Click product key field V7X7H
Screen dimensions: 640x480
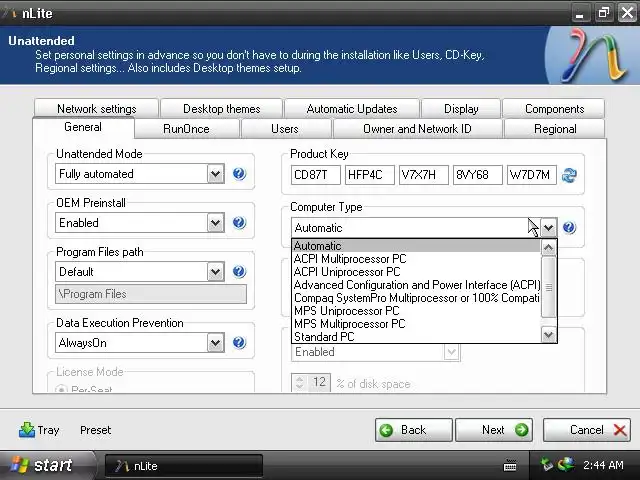(x=424, y=175)
